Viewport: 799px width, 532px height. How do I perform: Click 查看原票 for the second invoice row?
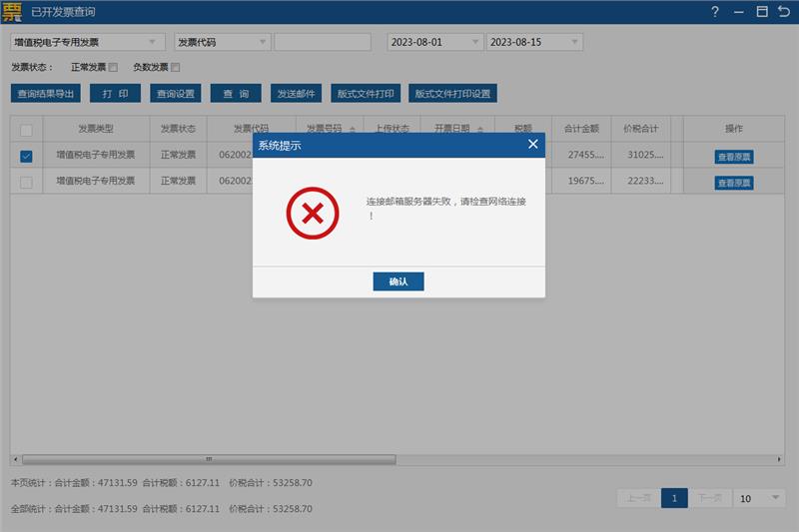click(x=733, y=183)
